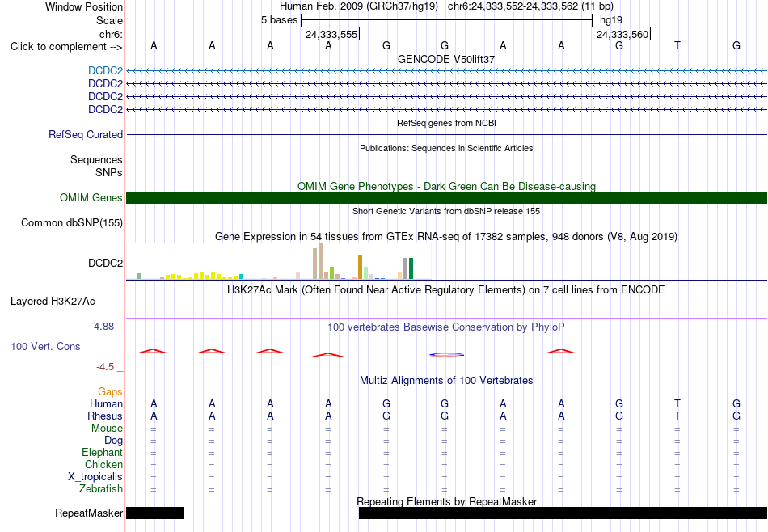Image resolution: width=768 pixels, height=532 pixels.
Task: Open the RefSeq Curated track label
Action: (86, 134)
